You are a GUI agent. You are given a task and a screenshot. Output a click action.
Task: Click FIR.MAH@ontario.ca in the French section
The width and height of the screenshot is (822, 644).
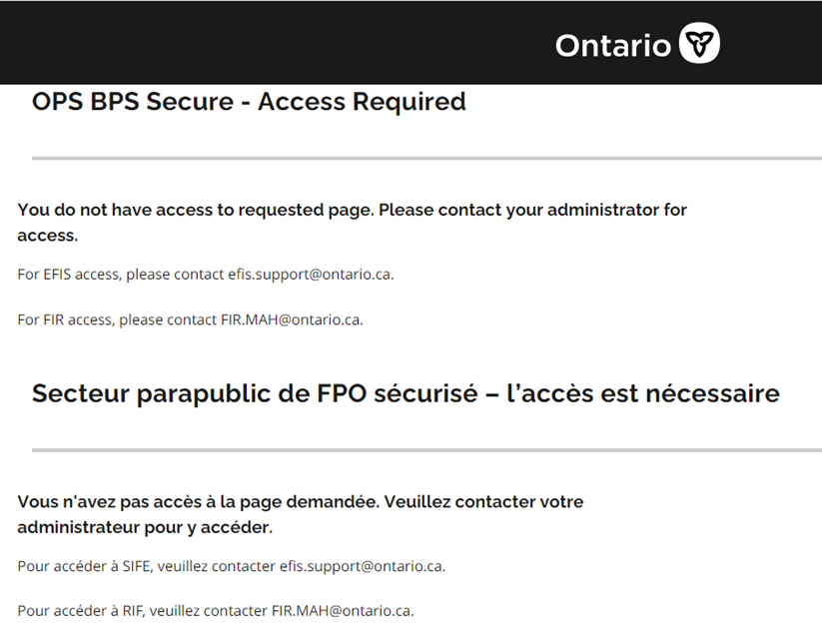pyautogui.click(x=342, y=611)
